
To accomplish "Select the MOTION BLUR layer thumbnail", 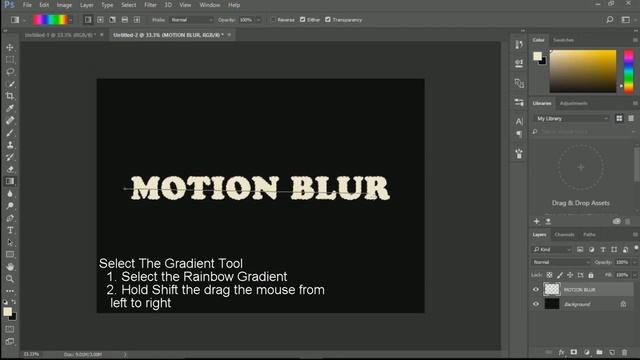I will (552, 289).
